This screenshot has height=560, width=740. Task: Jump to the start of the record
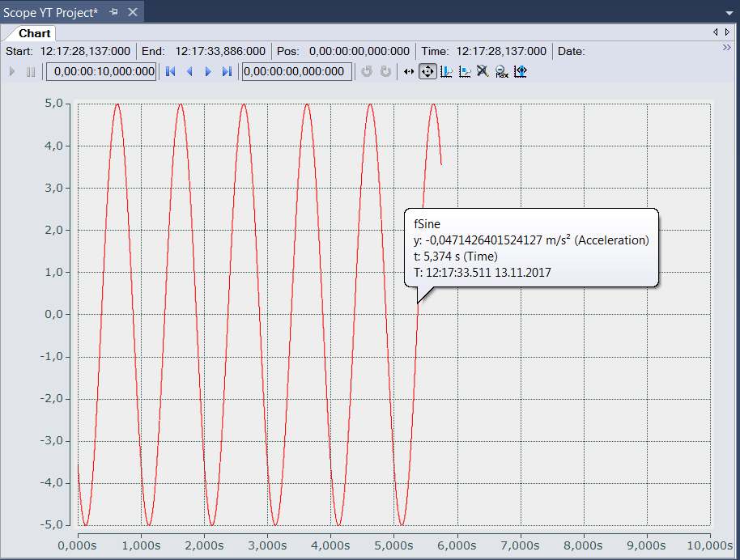[170, 72]
